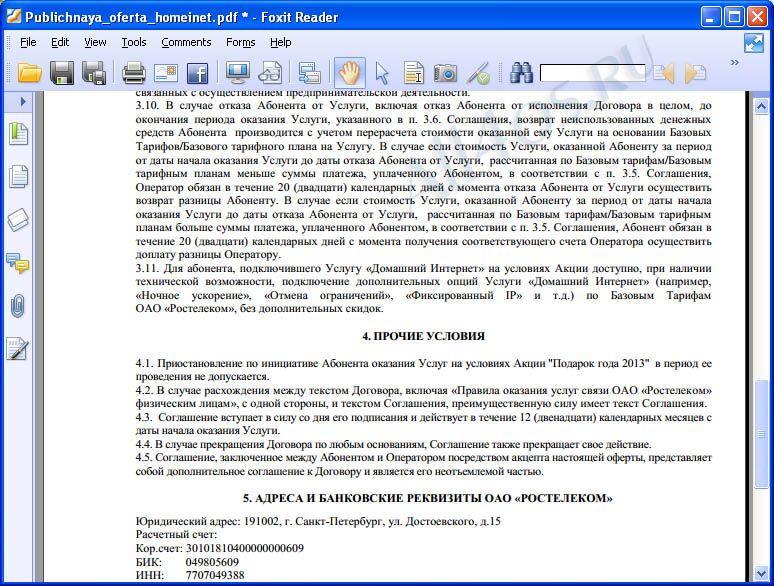Close the Foxit Reader window
The width and height of the screenshot is (774, 586).
757,17
